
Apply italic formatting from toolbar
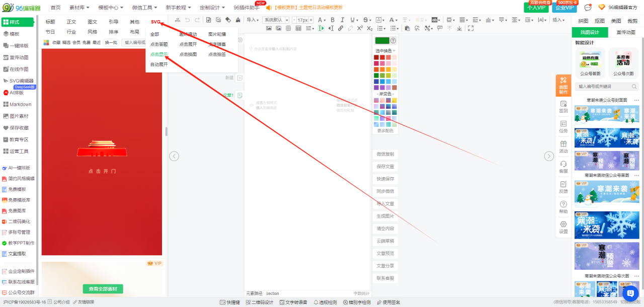tap(344, 20)
